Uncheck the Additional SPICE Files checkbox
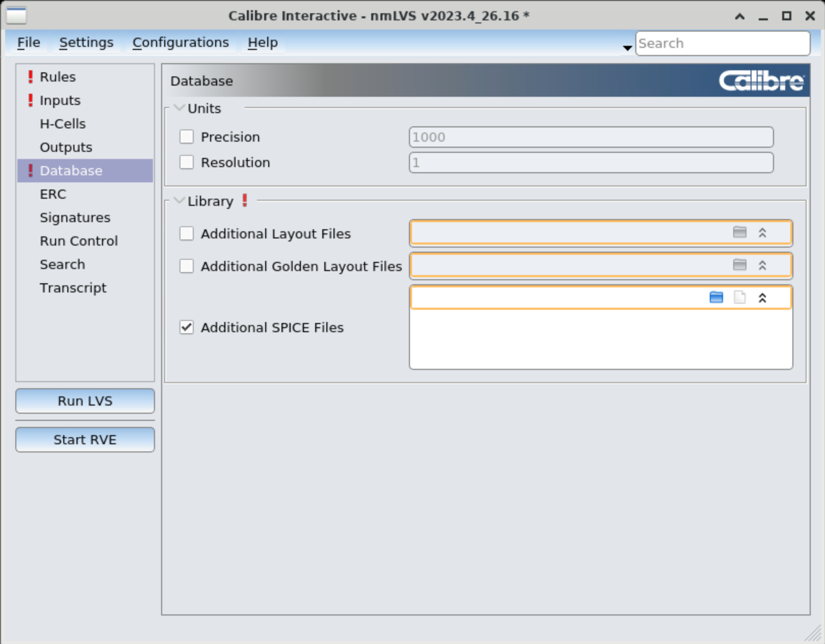This screenshot has width=825, height=644. [187, 327]
